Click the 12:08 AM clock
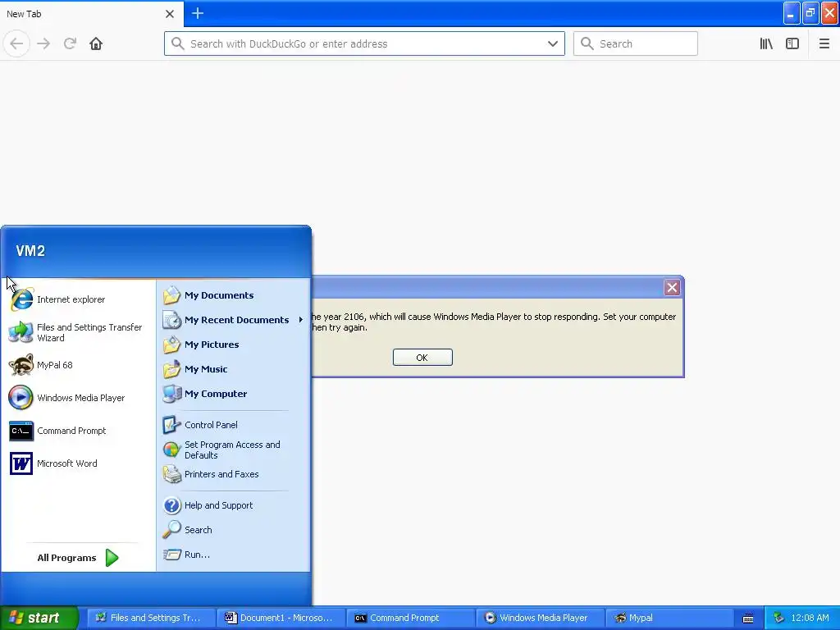Image resolution: width=840 pixels, height=630 pixels. coord(810,618)
